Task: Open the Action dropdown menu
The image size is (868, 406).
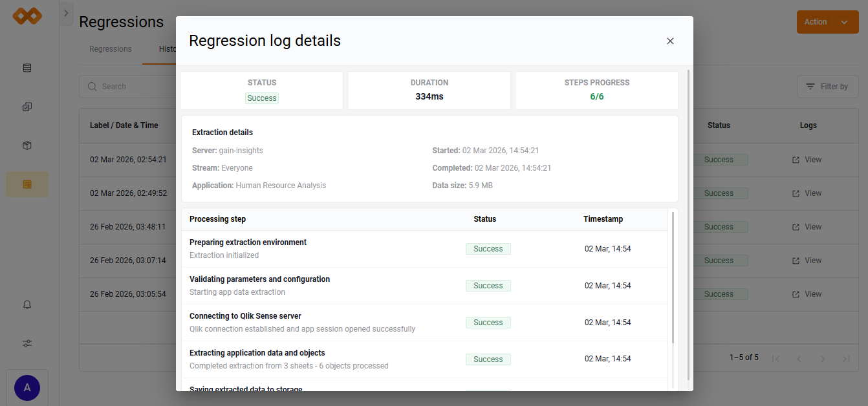Action: click(827, 21)
